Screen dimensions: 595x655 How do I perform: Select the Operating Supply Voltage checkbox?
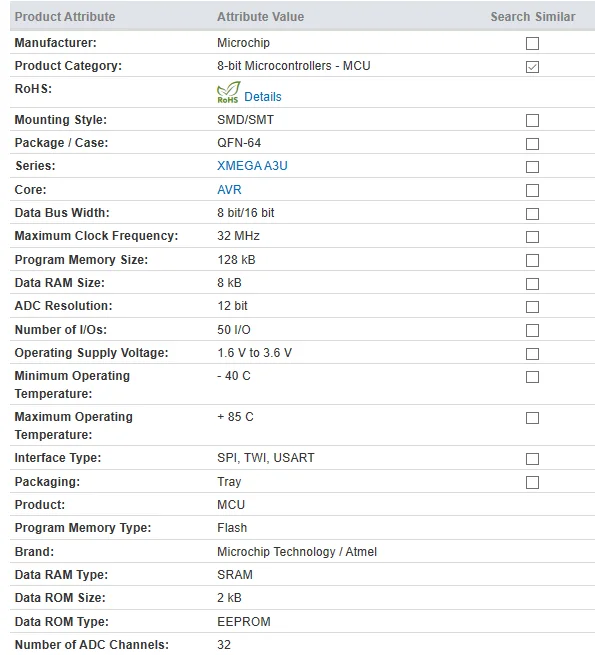click(x=532, y=354)
